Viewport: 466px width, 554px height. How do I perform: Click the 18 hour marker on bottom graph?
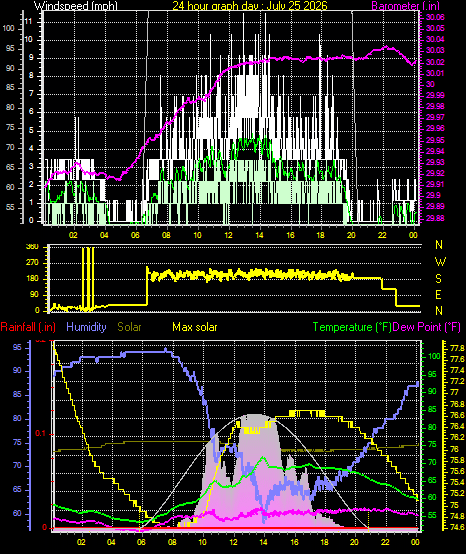pyautogui.click(x=324, y=542)
